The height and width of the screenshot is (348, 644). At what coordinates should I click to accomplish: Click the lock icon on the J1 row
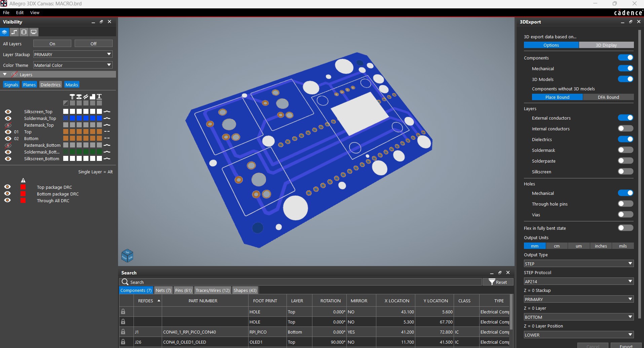124,332
